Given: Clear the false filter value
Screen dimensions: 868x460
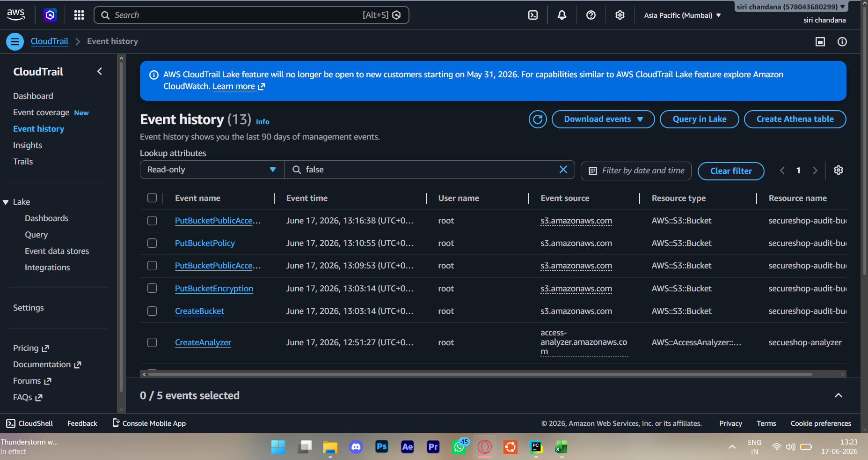Looking at the screenshot, I should pos(563,170).
